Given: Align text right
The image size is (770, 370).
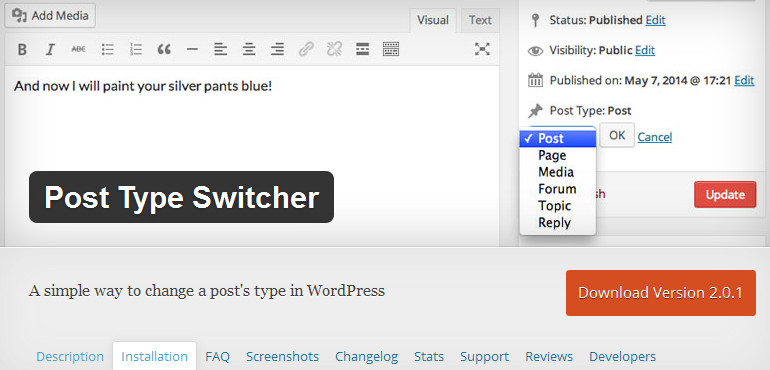Looking at the screenshot, I should tap(277, 49).
